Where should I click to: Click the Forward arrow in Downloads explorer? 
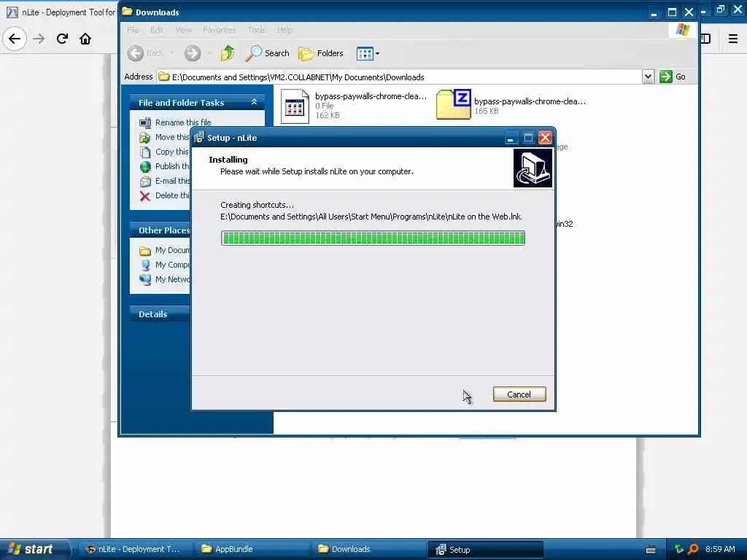[x=193, y=53]
